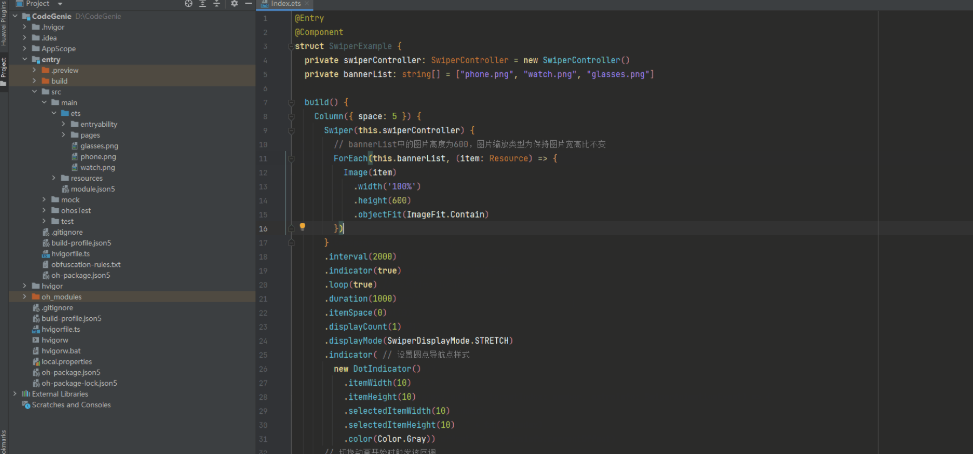This screenshot has width=973, height=454.
Task: Expand the oh_modules folder
Action: 35,297
